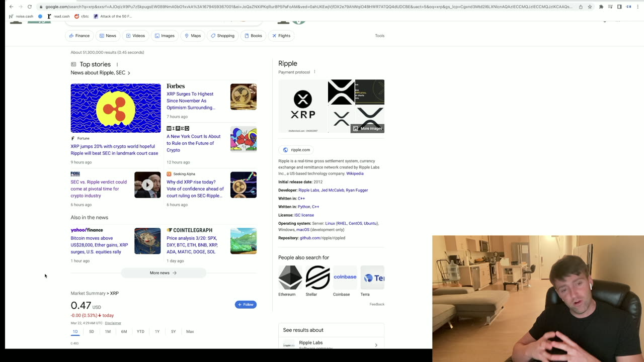Open Ripple knowledge panel three-dot menu
Viewport: 644px width, 362px height.
point(314,72)
